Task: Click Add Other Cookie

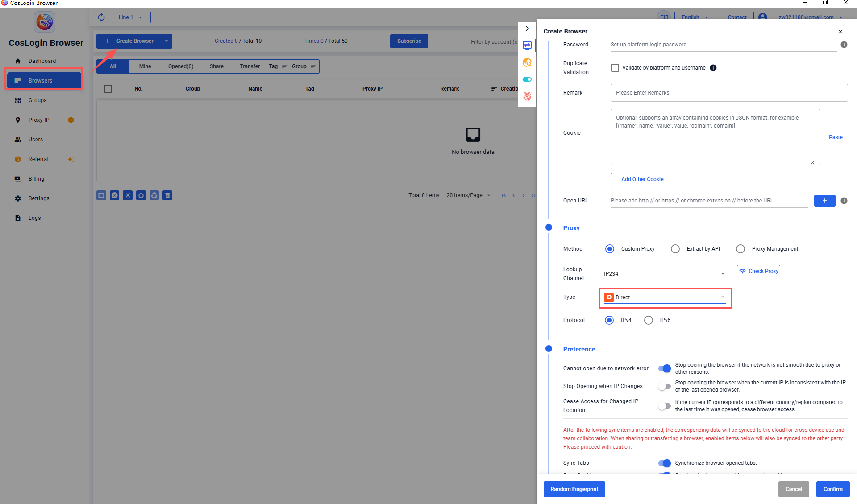Action: (x=642, y=179)
